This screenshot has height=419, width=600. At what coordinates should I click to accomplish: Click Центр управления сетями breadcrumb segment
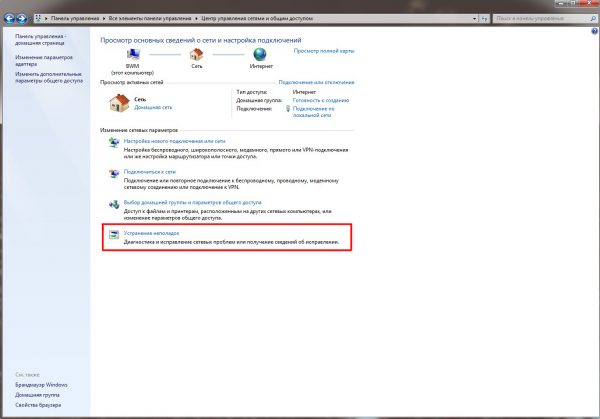point(257,18)
